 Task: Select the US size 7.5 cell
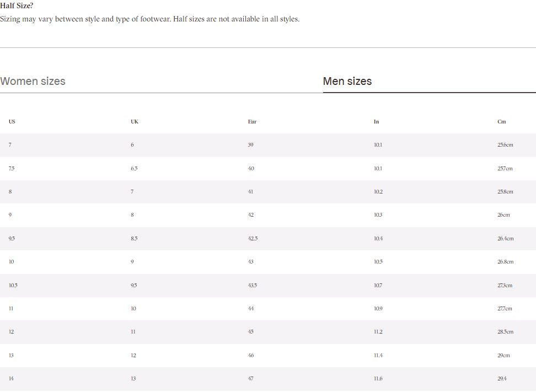coord(12,168)
